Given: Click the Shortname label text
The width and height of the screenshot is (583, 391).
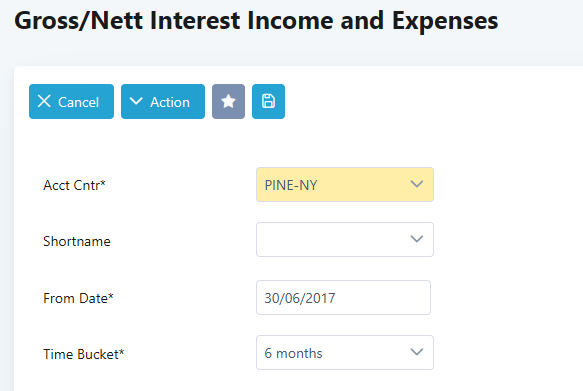Looking at the screenshot, I should click(77, 242).
